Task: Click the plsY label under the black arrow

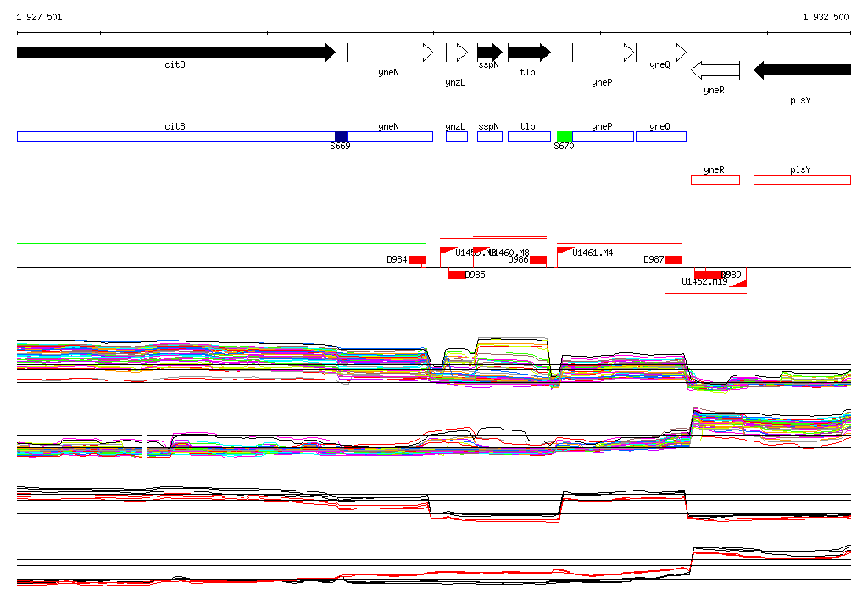Action: click(800, 100)
